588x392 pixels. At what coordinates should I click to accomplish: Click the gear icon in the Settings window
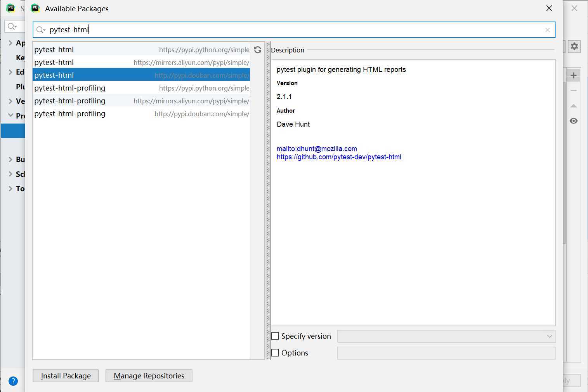pyautogui.click(x=574, y=47)
